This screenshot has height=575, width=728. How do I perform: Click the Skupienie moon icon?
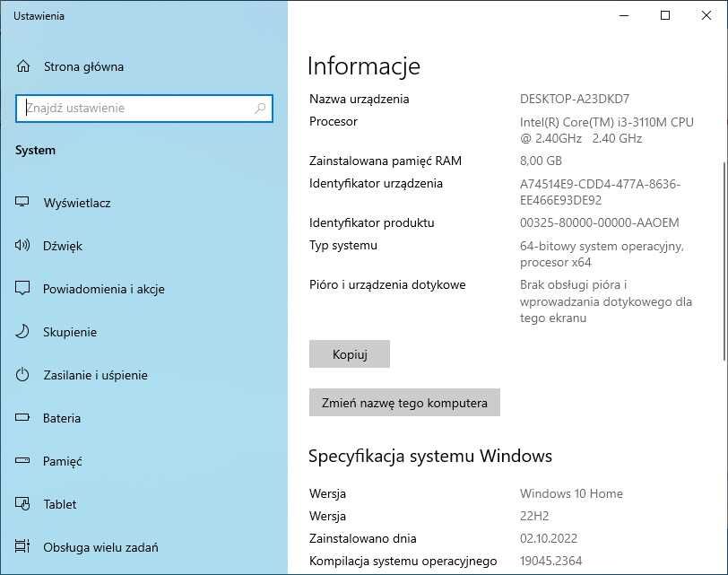coord(22,332)
